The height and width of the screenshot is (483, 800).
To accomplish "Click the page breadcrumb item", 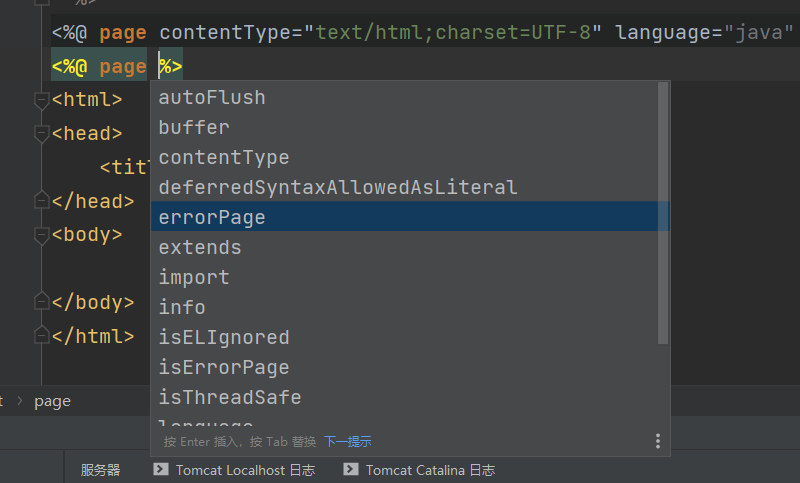I will point(52,401).
